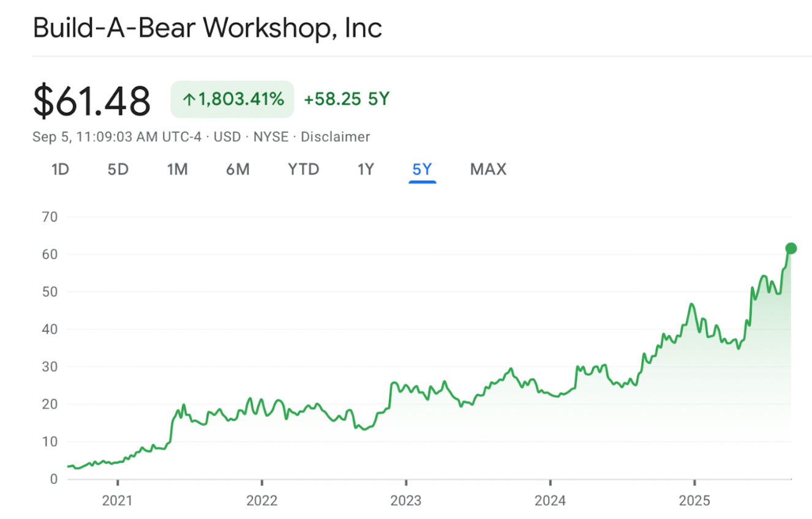The height and width of the screenshot is (519, 812).
Task: Click the +58.25 5Y change label
Action: coord(347,99)
